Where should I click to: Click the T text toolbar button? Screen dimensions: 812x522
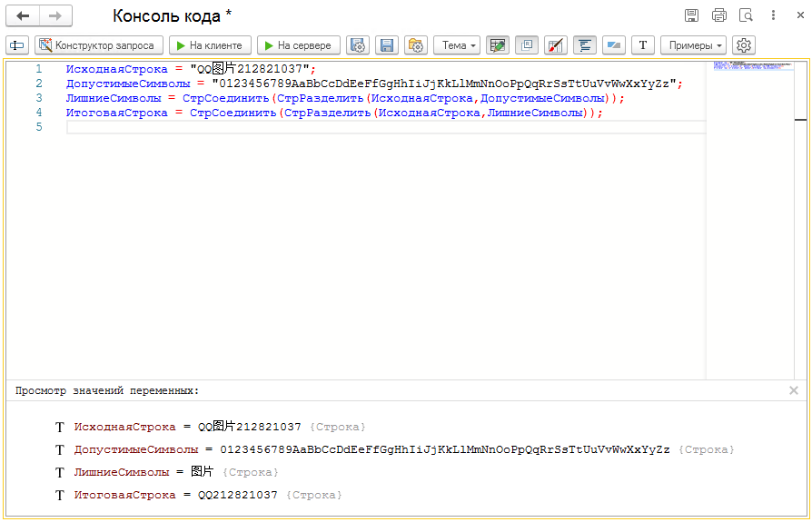point(643,45)
